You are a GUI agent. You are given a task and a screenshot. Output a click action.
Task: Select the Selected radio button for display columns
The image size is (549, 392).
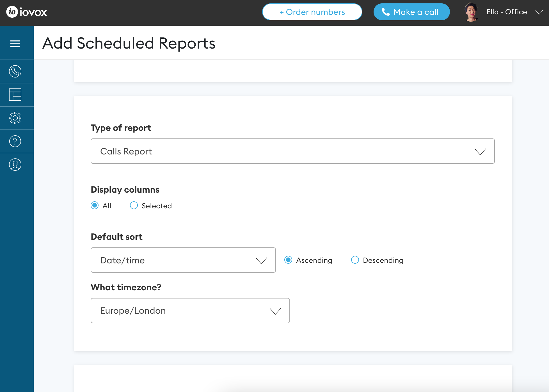point(134,206)
